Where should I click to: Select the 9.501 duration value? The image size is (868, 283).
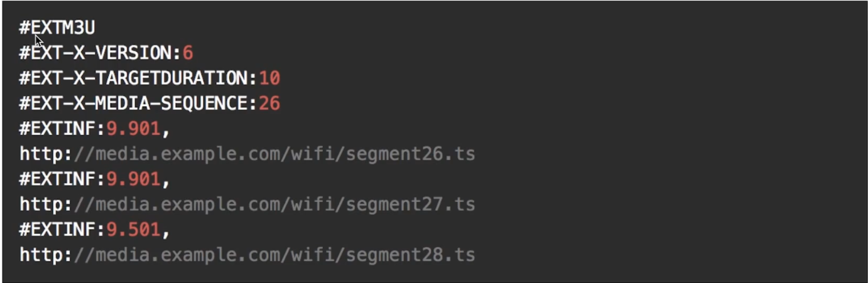[133, 230]
